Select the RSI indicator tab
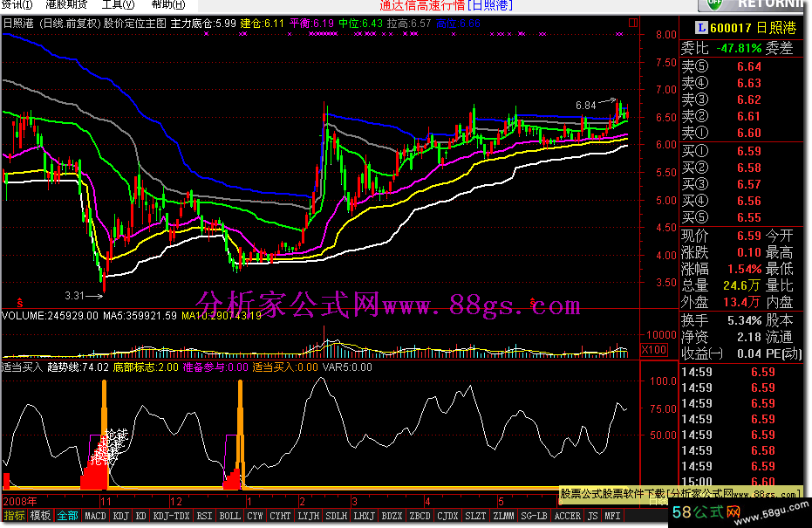The height and width of the screenshot is (528, 812). 205,516
